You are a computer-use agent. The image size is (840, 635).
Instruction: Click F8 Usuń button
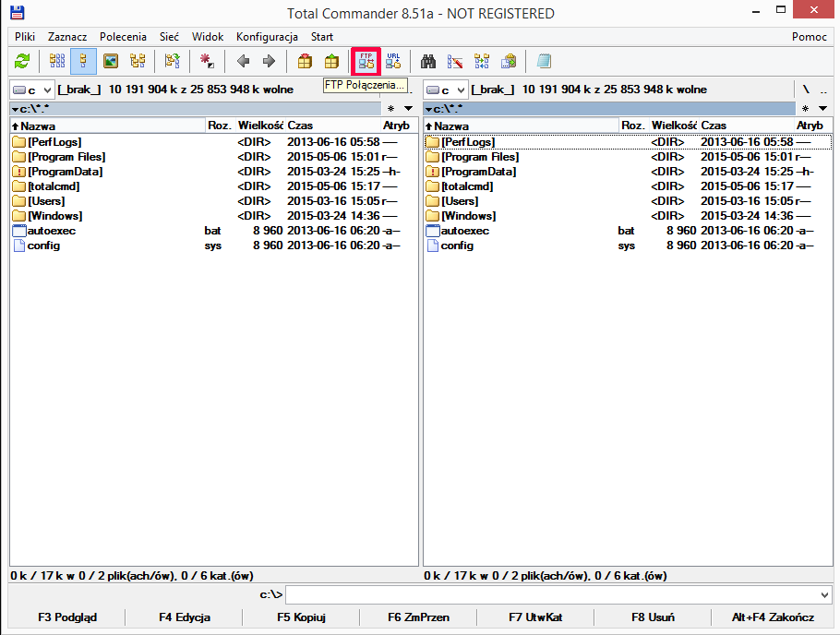[x=653, y=617]
